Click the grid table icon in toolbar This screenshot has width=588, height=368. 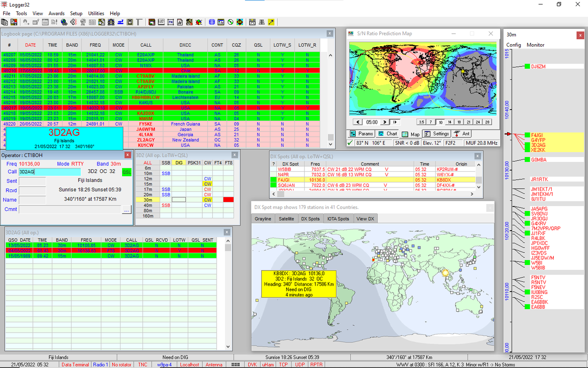92,22
